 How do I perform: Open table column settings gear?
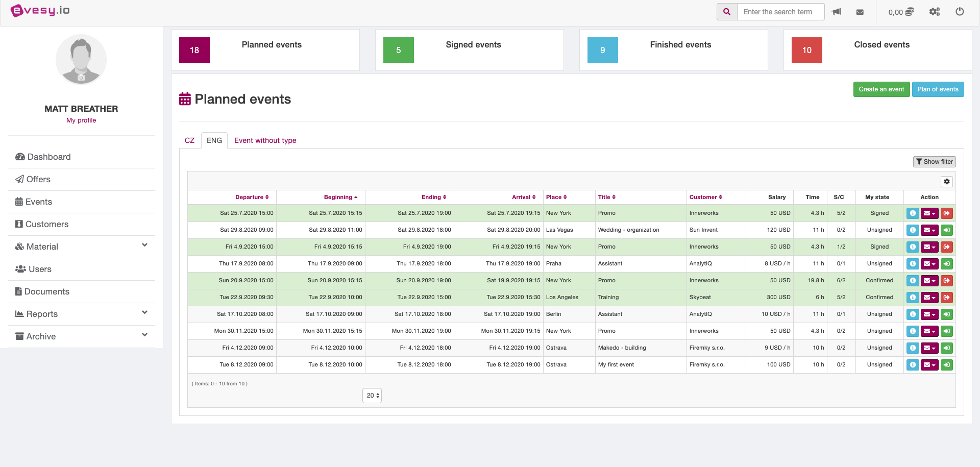tap(947, 182)
